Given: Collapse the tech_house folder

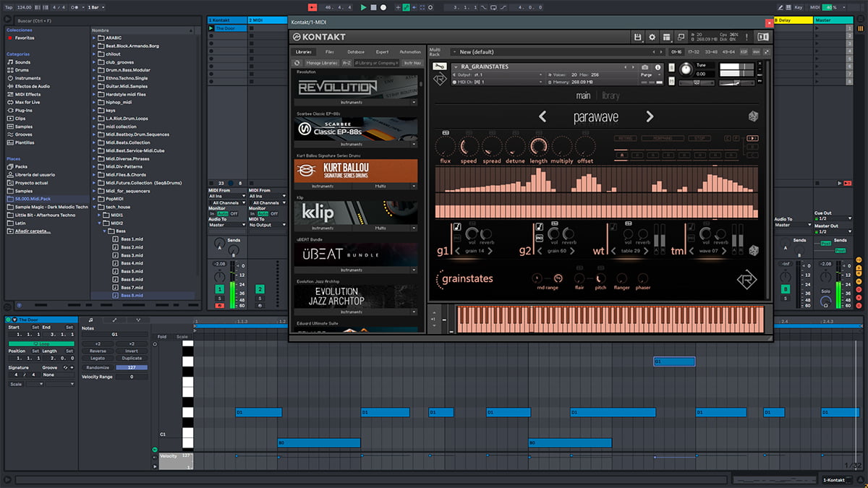Looking at the screenshot, I should point(94,207).
